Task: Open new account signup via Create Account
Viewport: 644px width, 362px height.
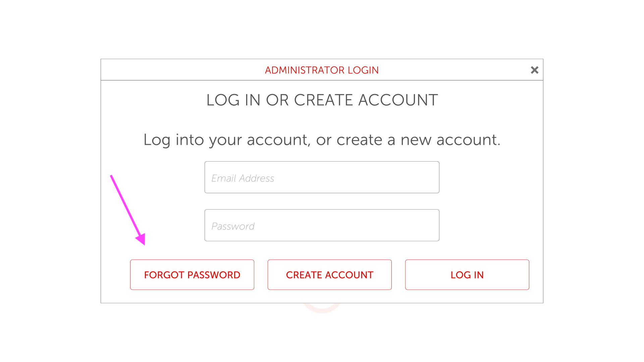Action: point(329,275)
